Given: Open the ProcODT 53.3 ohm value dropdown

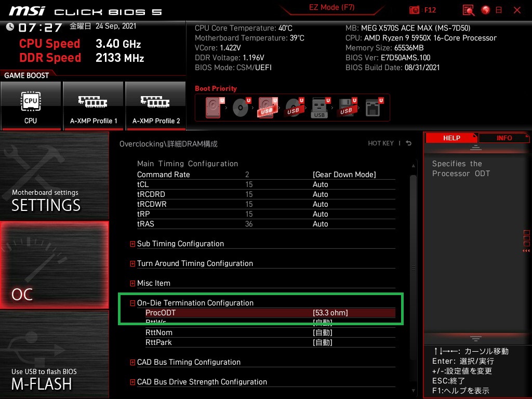Looking at the screenshot, I should click(330, 313).
